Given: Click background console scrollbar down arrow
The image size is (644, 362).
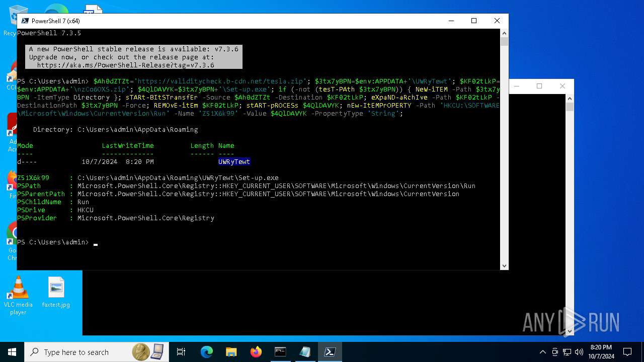Looking at the screenshot, I should (570, 331).
